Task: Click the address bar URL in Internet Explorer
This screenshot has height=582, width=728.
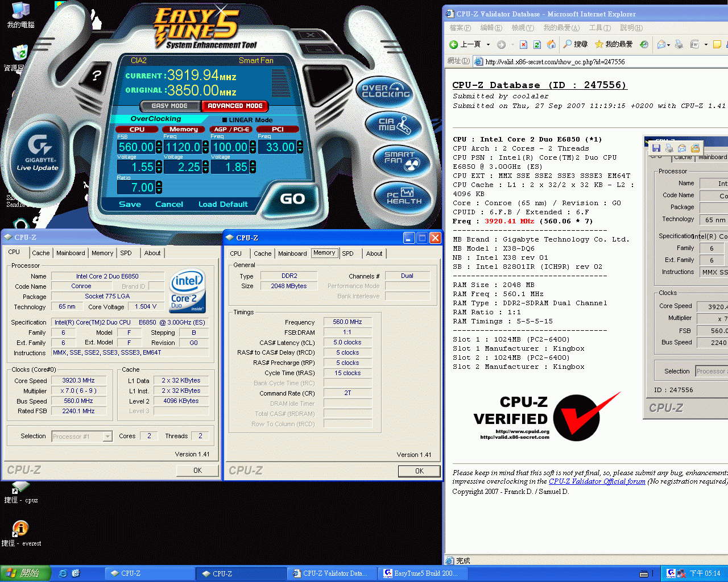Action: [555, 62]
